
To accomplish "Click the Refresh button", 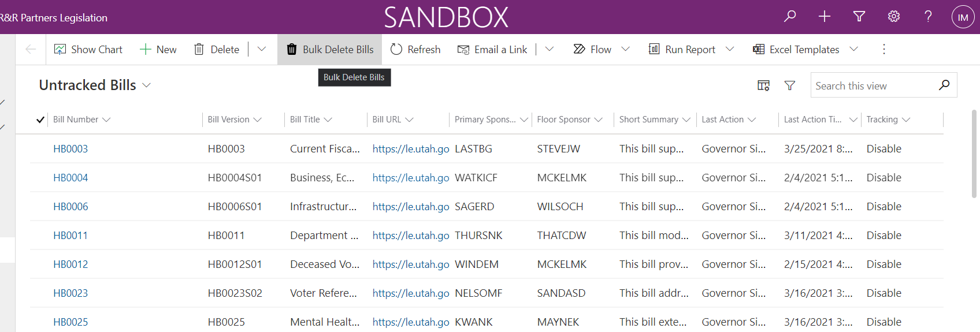I will point(415,50).
